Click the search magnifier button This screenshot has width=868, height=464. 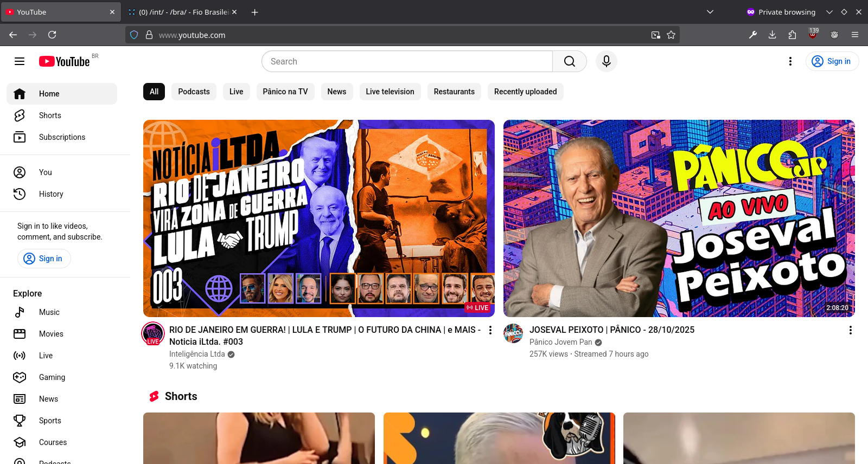coord(570,61)
